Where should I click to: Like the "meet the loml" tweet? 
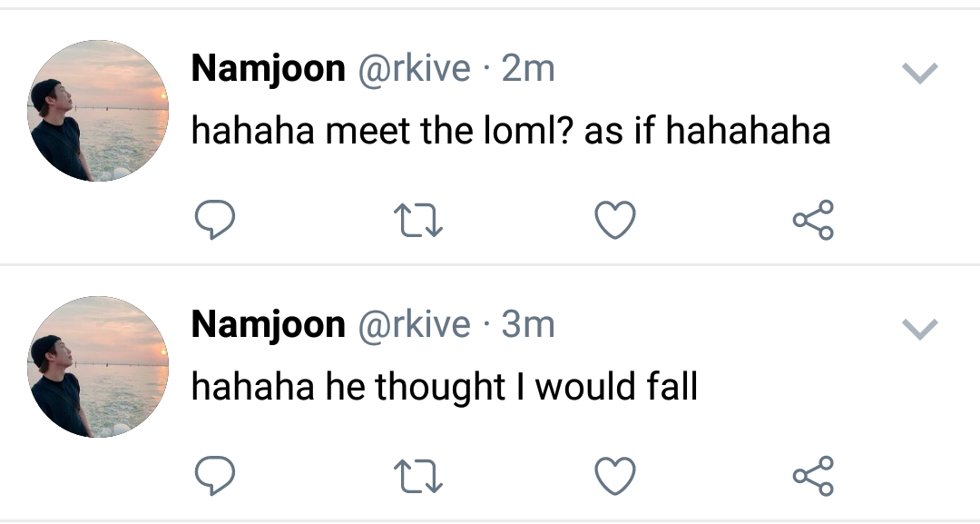[614, 220]
